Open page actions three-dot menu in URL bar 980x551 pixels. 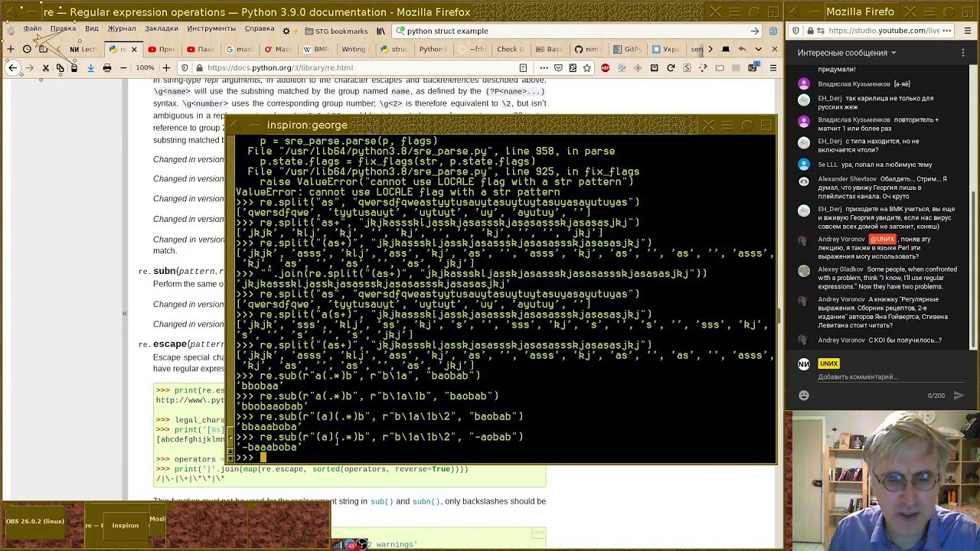544,67
